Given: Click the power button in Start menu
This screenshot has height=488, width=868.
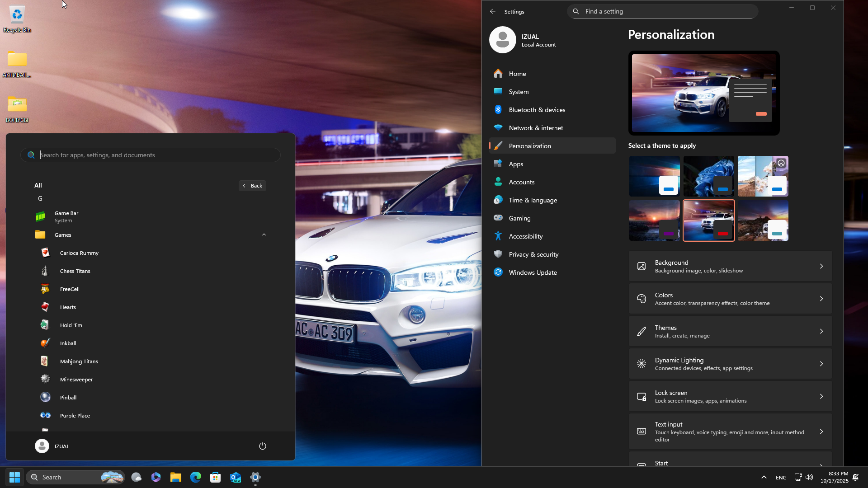Looking at the screenshot, I should coord(263,446).
